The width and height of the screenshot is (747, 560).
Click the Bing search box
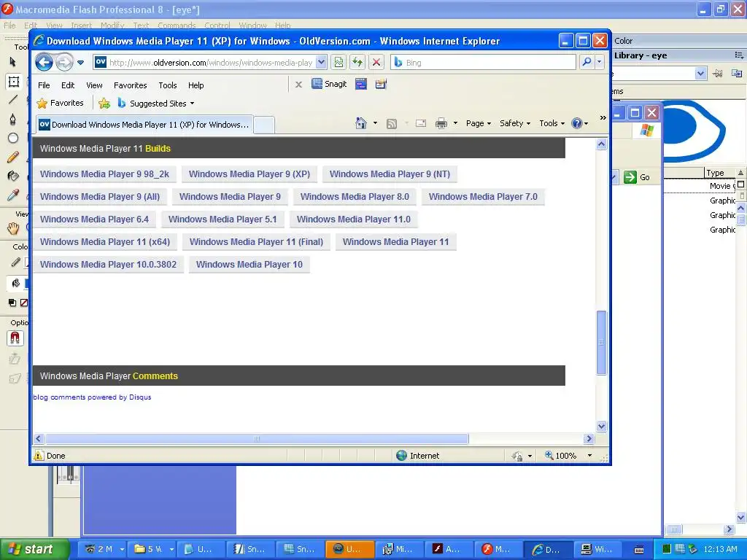pos(483,63)
